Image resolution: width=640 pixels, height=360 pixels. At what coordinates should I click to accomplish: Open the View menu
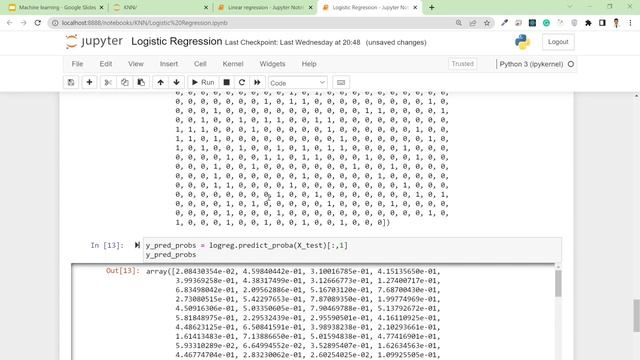(x=136, y=64)
